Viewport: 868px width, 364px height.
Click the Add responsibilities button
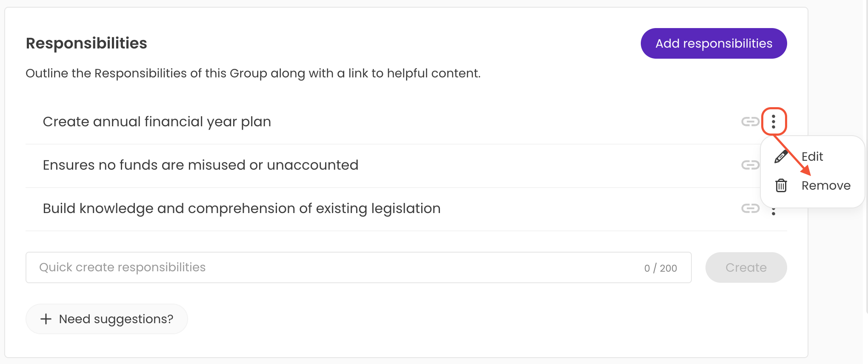tap(714, 43)
